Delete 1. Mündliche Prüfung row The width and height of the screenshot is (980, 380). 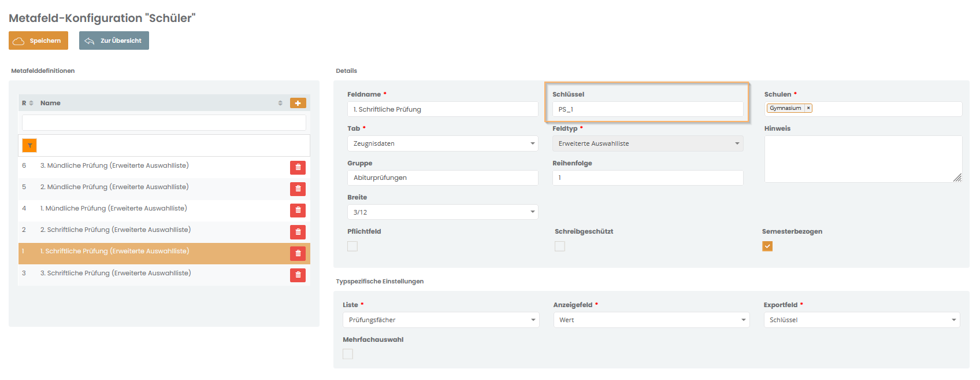(298, 210)
